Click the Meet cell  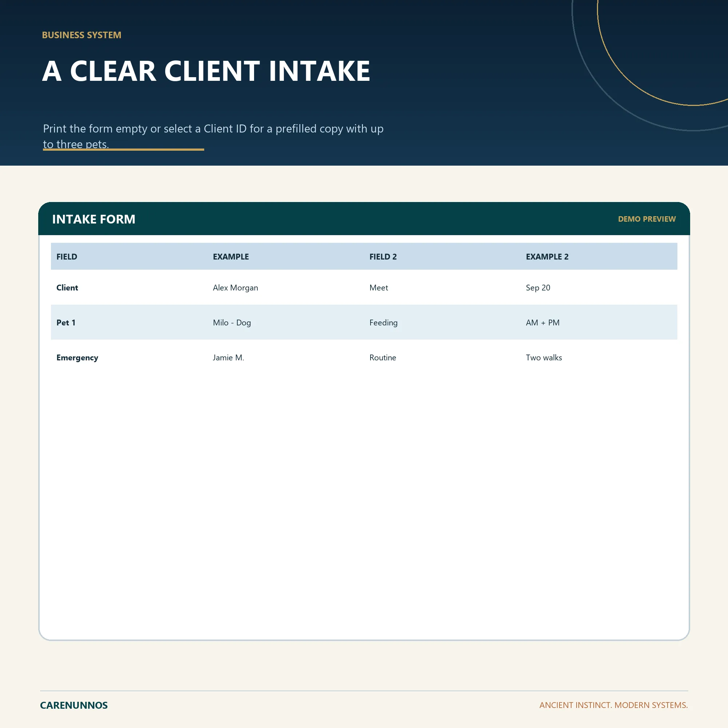379,288
